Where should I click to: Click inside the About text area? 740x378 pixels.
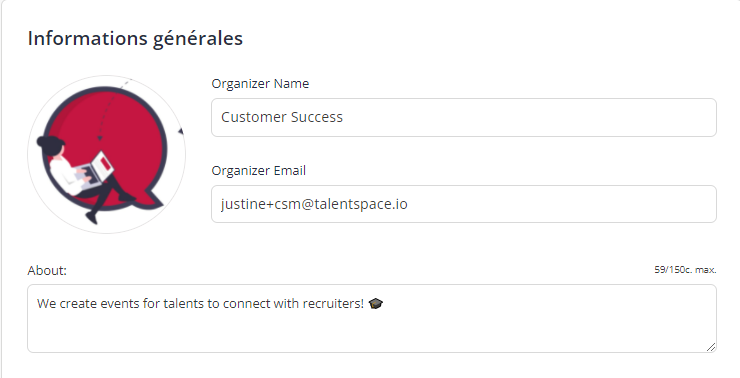372,319
